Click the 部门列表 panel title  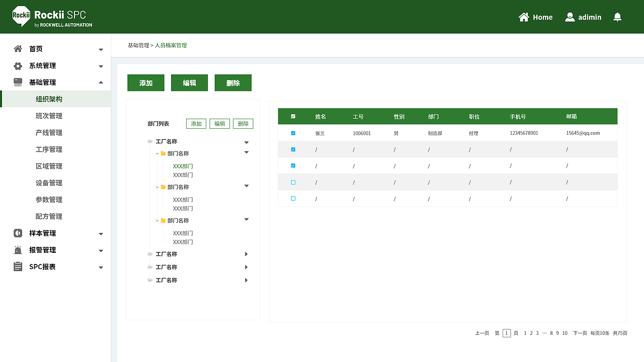tap(158, 124)
